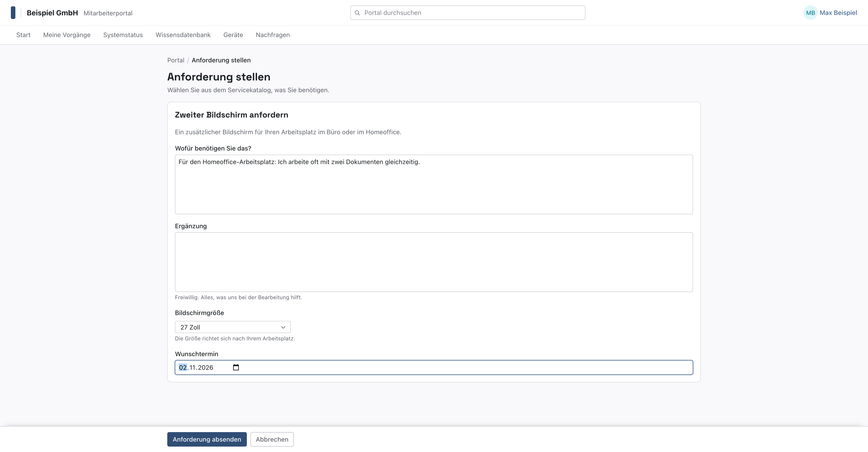Follow the Portal breadcrumb link

(176, 60)
